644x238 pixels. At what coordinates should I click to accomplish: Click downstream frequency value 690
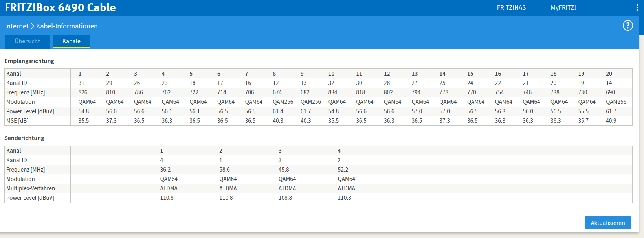click(611, 92)
